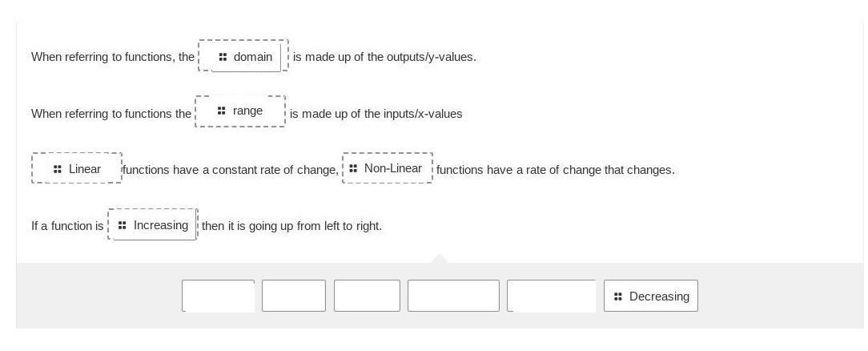
Task: Select the 'range' answer chip label
Action: 247,111
